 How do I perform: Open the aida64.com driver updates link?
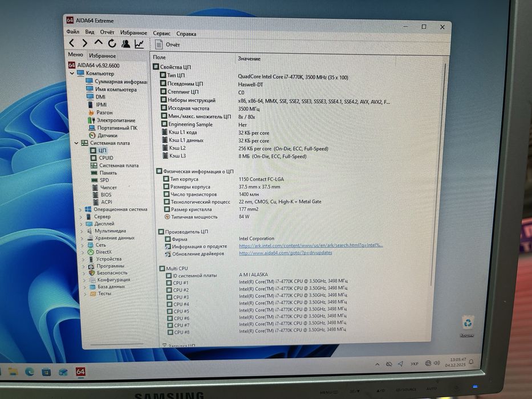285,253
